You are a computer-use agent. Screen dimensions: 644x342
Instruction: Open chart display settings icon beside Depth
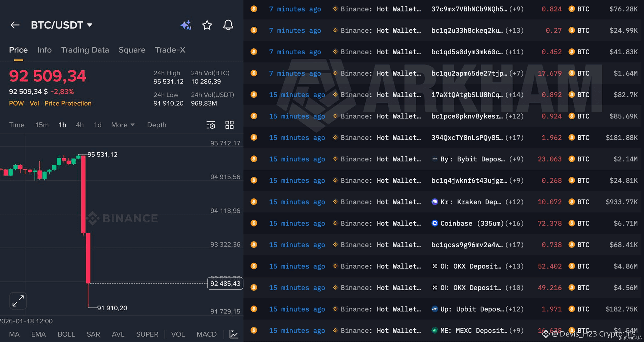[x=211, y=125]
